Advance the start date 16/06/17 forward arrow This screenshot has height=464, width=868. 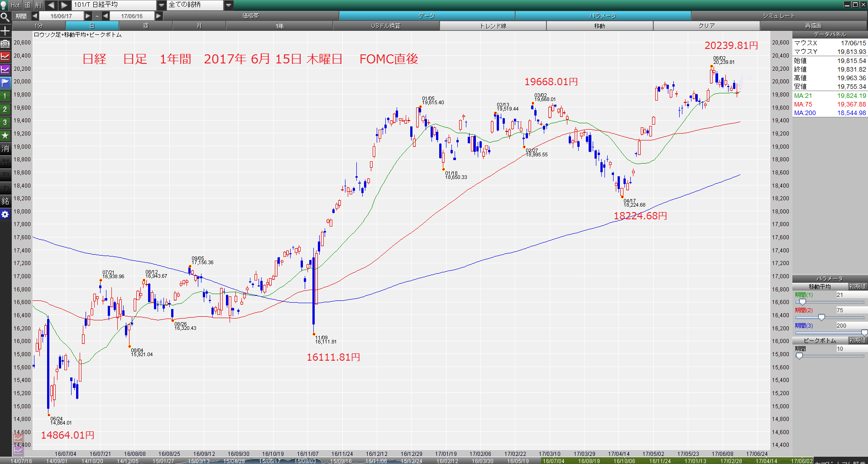pos(88,16)
